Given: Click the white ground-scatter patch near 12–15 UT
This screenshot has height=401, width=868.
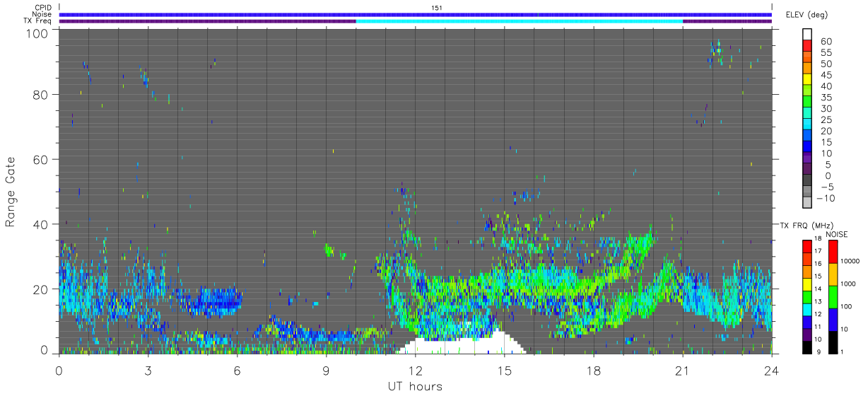Looking at the screenshot, I should tap(463, 345).
